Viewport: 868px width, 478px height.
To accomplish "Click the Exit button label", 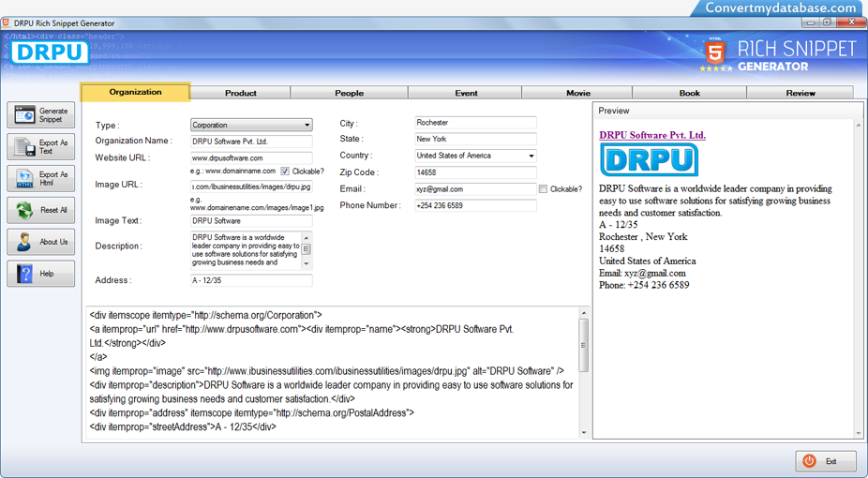I will [831, 461].
